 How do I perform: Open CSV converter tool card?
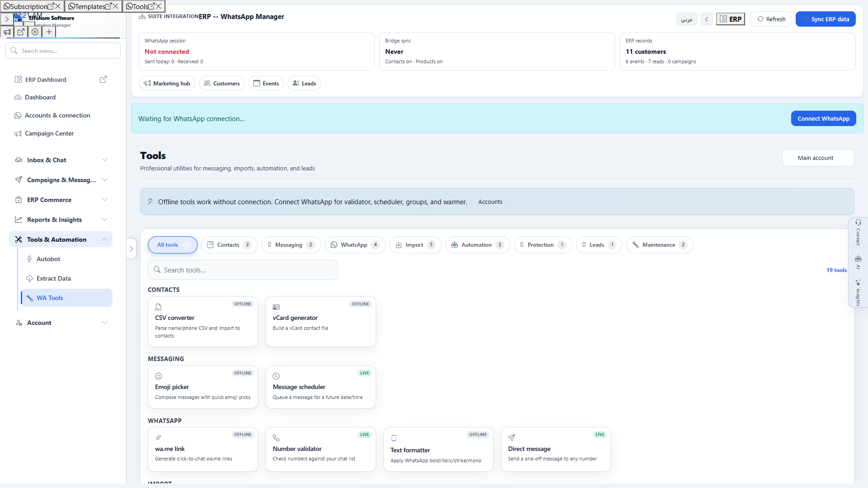point(203,322)
